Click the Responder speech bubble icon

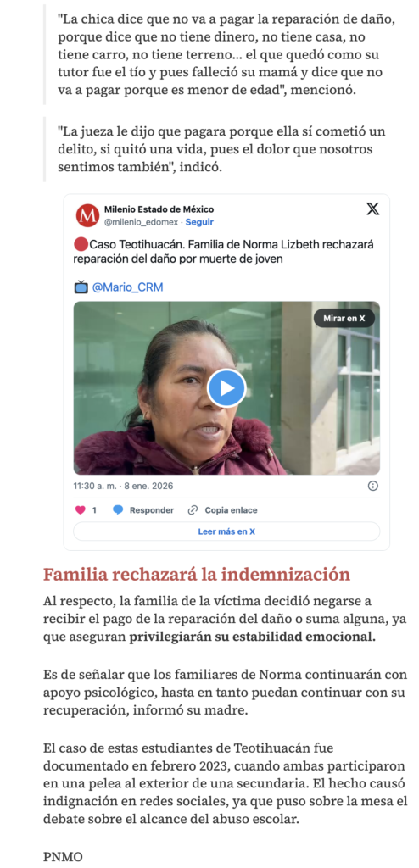point(118,510)
